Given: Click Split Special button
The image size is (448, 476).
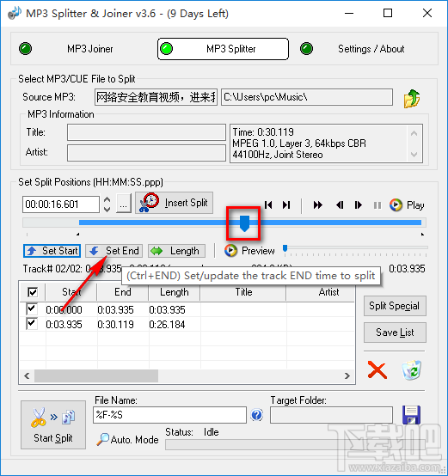Looking at the screenshot, I should [395, 306].
